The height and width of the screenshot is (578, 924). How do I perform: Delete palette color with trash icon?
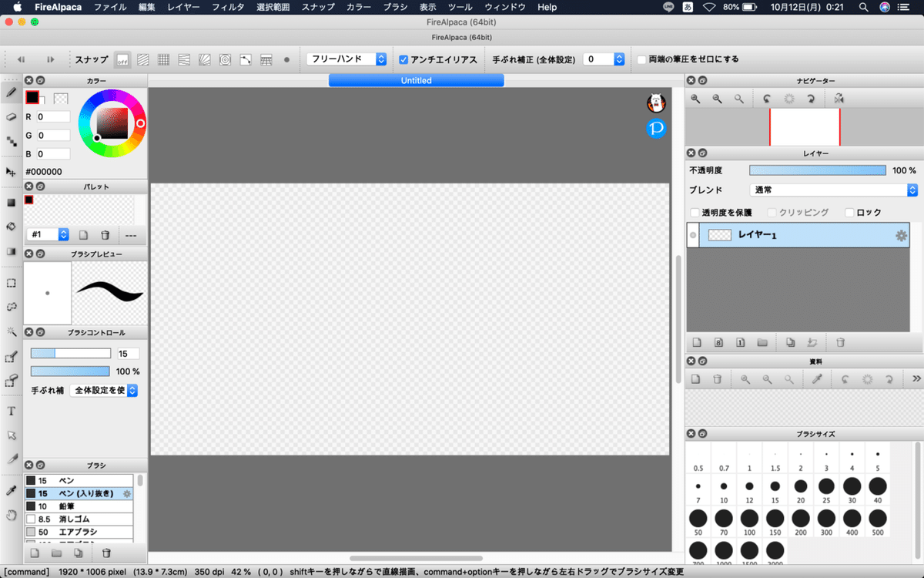(105, 235)
